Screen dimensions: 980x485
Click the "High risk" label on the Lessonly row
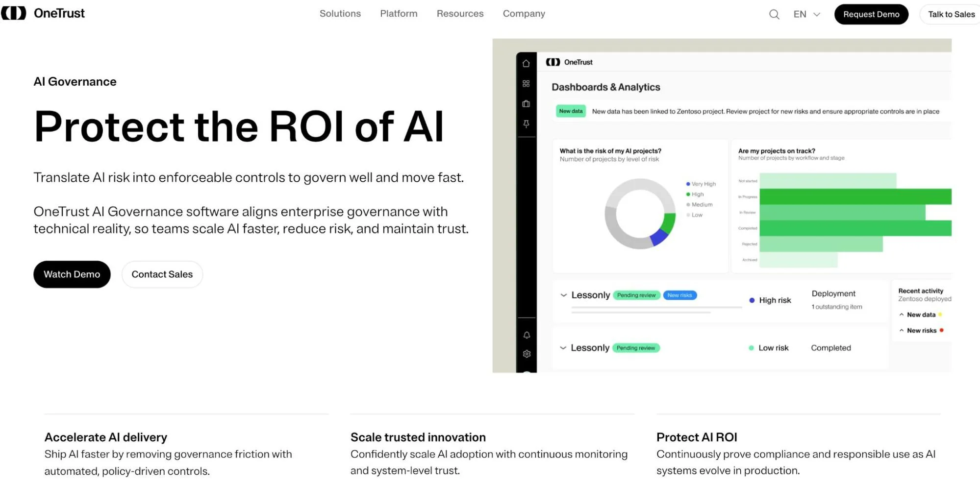(x=775, y=300)
